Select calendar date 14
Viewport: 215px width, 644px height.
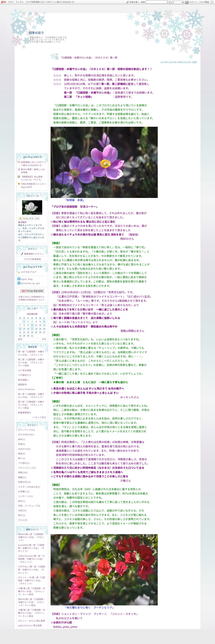[x=20, y=329]
